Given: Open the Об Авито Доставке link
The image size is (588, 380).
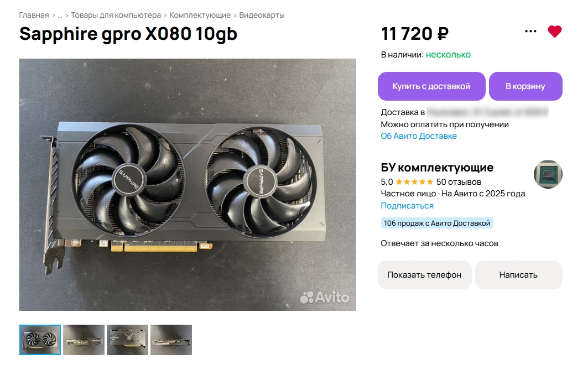Looking at the screenshot, I should (419, 136).
